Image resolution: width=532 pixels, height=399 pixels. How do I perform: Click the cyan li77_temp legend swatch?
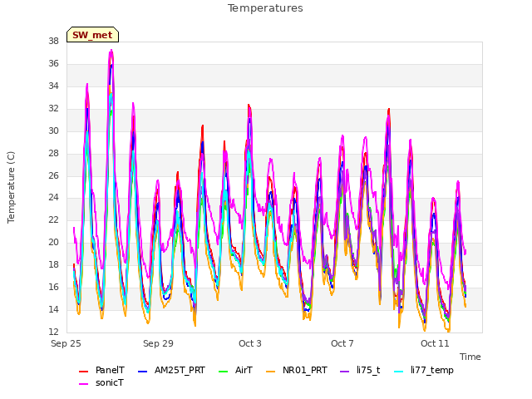(x=399, y=372)
